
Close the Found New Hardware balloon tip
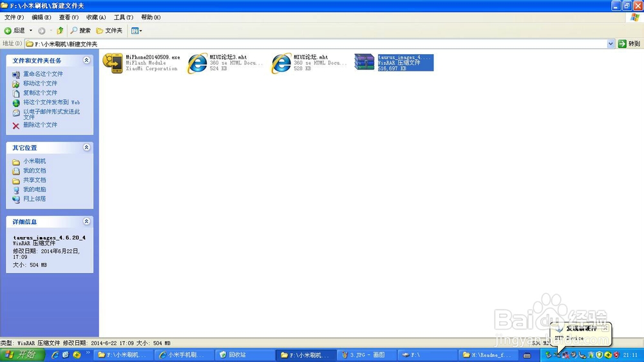(x=605, y=329)
